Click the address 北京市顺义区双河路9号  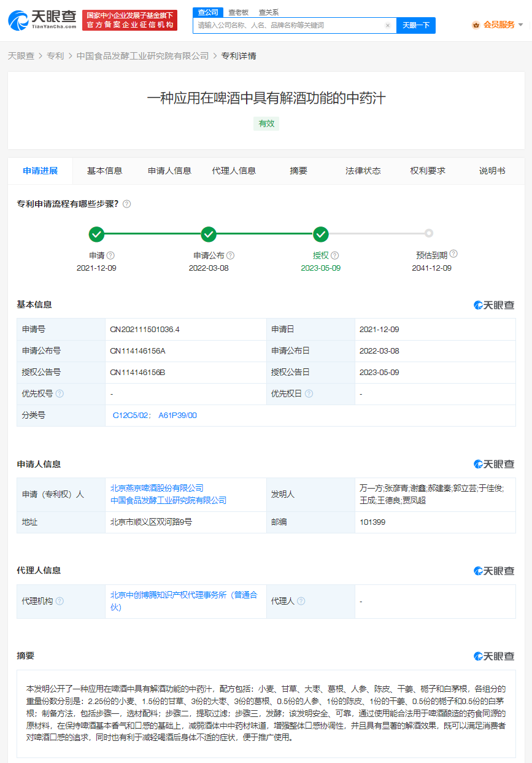pos(151,522)
